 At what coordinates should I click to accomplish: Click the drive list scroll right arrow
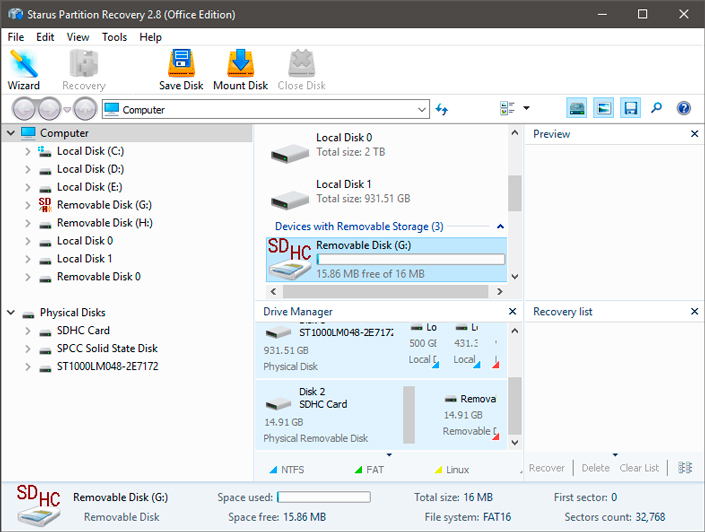(x=500, y=291)
